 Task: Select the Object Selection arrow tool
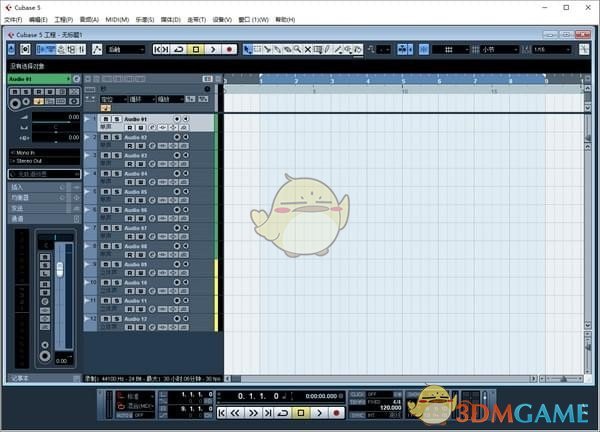tap(248, 49)
